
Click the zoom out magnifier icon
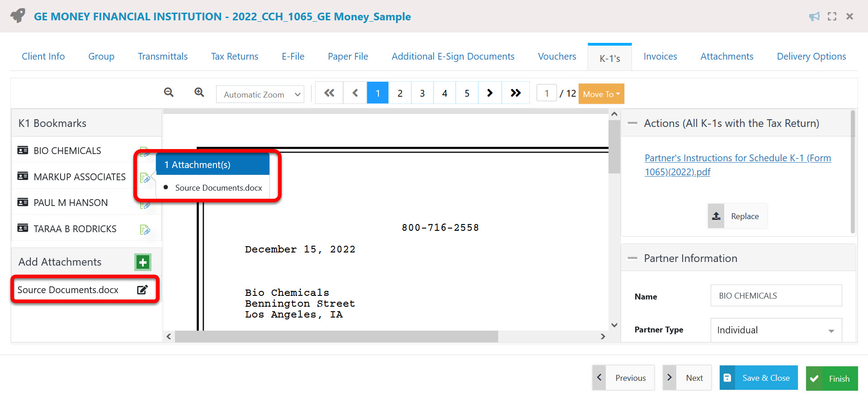169,93
